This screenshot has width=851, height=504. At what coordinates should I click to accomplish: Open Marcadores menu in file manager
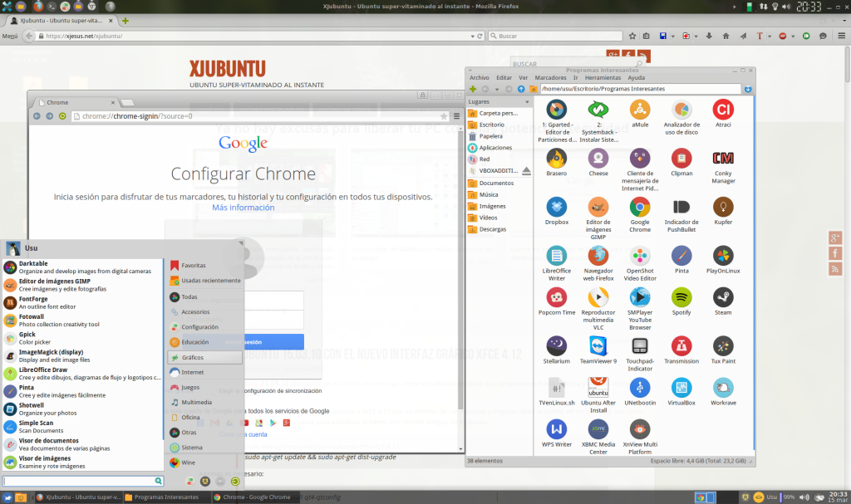coord(550,77)
